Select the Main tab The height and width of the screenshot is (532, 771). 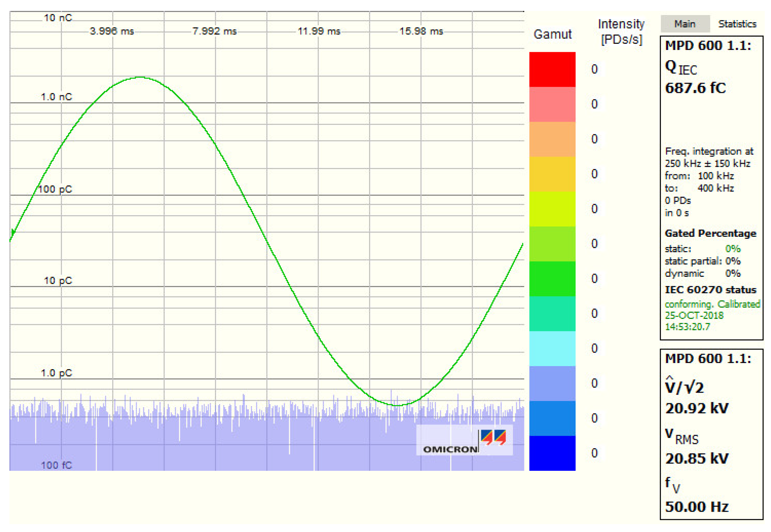click(x=685, y=24)
